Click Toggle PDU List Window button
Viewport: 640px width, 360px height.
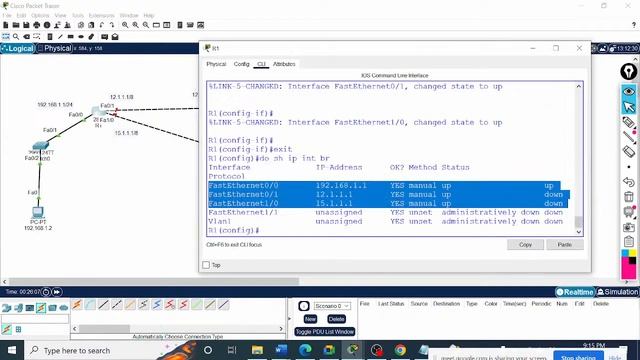(325, 332)
